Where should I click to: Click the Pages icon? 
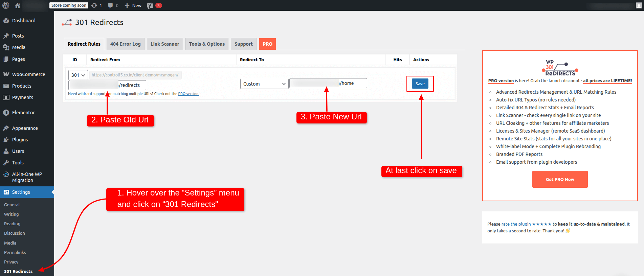pos(6,59)
